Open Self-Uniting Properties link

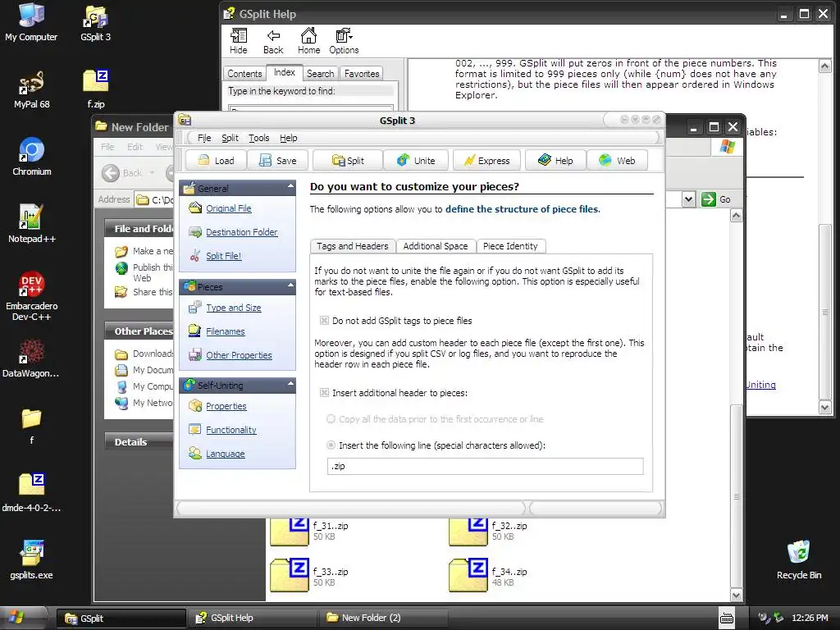(x=226, y=407)
